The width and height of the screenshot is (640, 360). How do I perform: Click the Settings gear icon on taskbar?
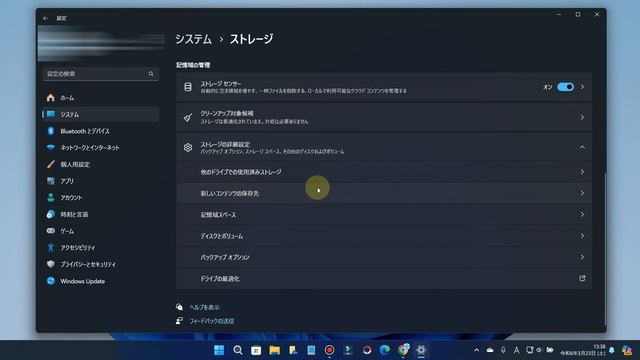[421, 350]
